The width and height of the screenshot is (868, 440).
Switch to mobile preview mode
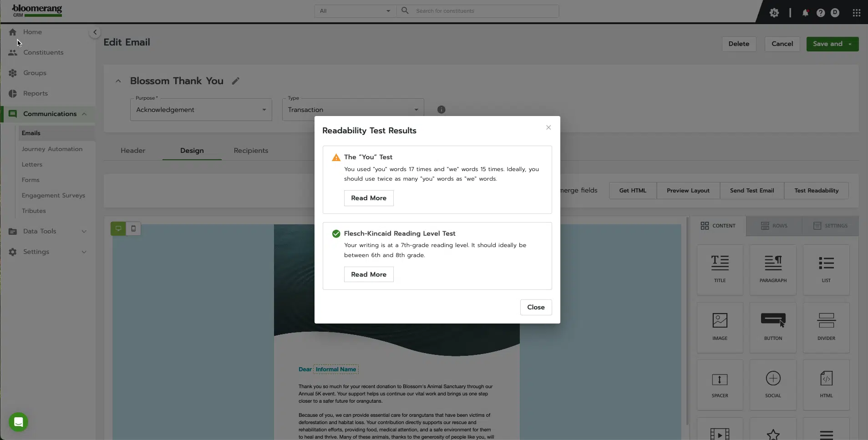click(x=133, y=228)
